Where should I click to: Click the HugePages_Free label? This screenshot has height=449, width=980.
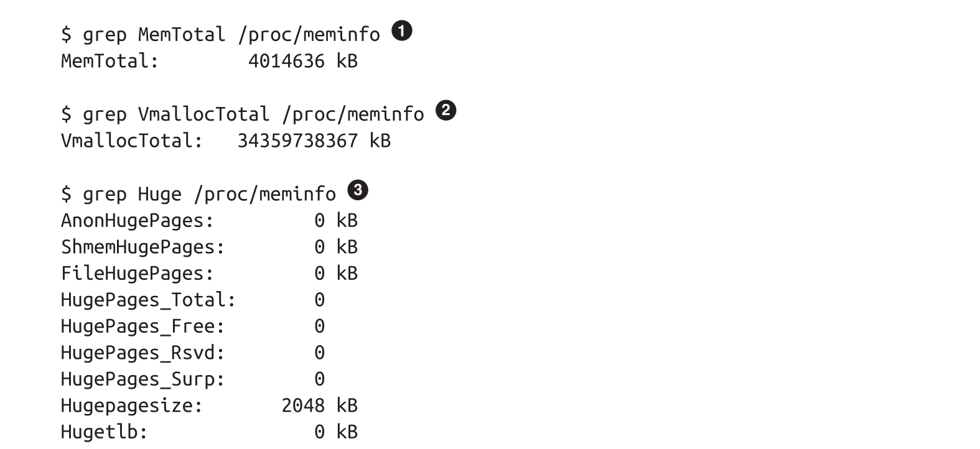pyautogui.click(x=142, y=326)
